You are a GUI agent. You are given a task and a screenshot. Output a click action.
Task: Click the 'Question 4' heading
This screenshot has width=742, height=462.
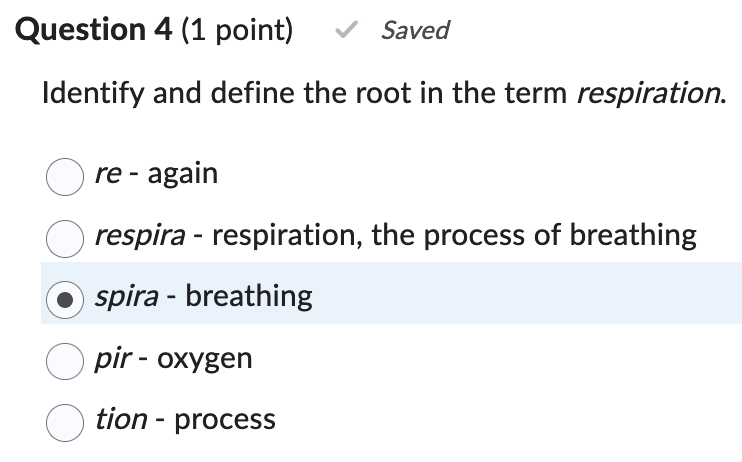point(95,31)
